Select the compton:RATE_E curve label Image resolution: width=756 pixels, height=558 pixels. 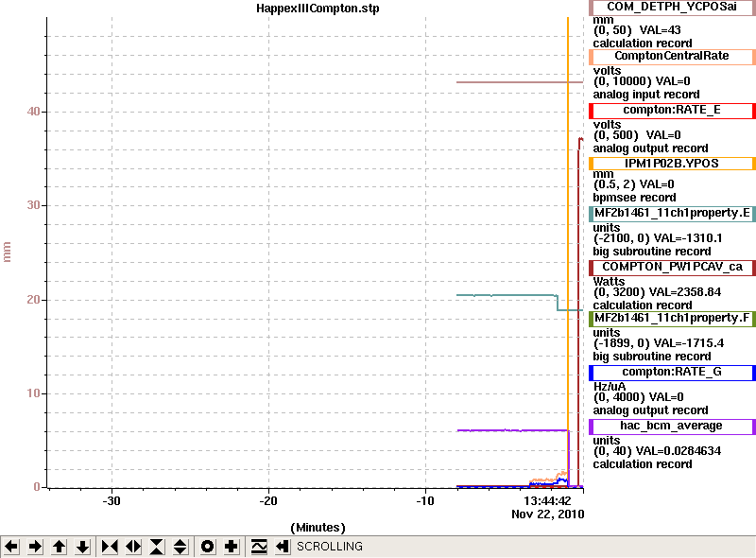(672, 111)
